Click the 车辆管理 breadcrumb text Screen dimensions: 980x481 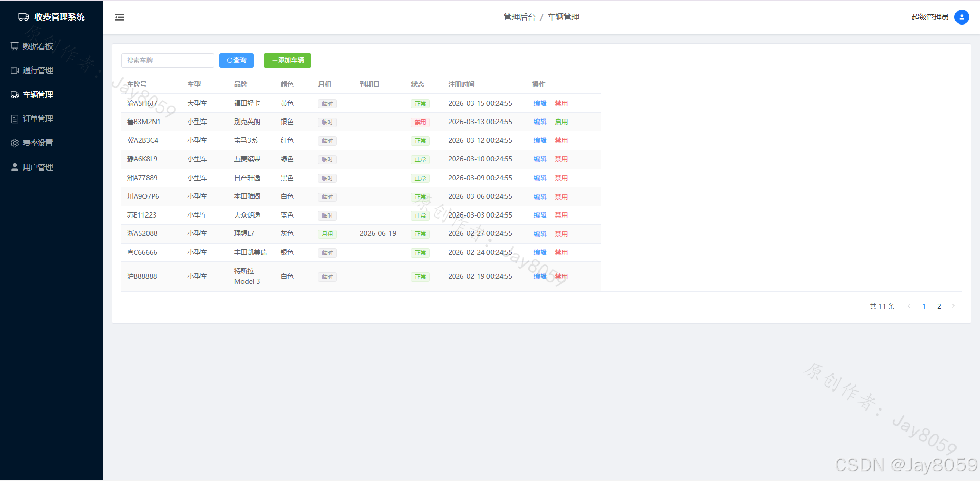point(563,17)
